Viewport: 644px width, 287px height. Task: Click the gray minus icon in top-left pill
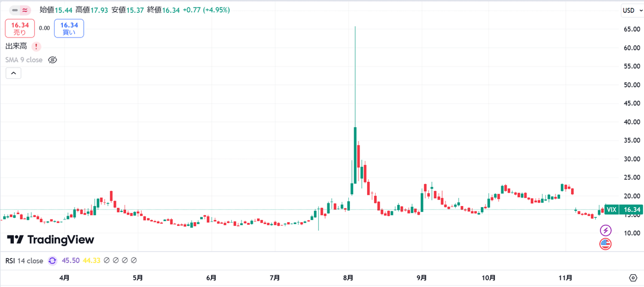[15, 10]
